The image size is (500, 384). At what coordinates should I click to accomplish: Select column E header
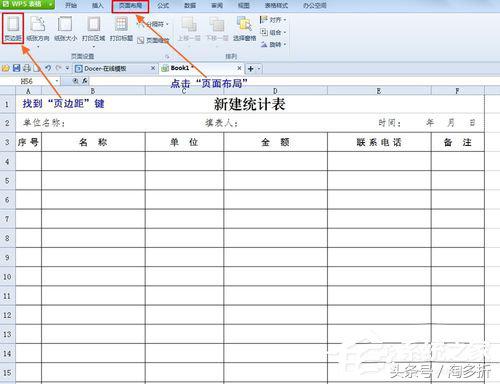click(x=379, y=91)
